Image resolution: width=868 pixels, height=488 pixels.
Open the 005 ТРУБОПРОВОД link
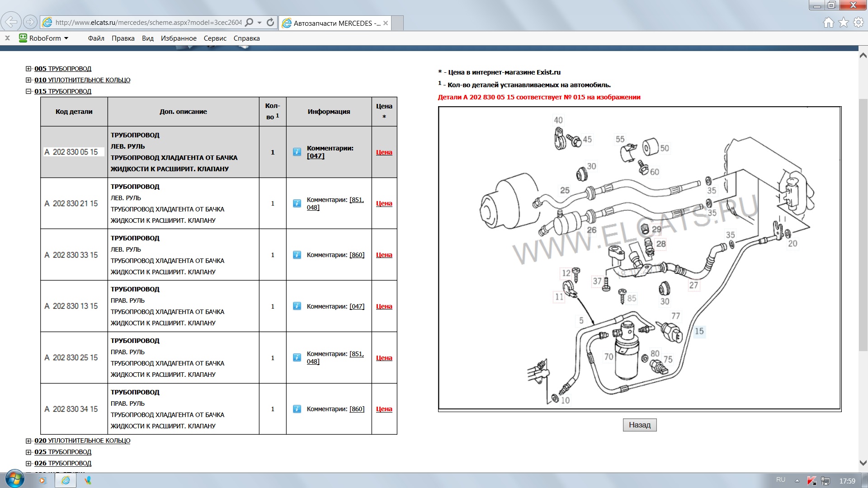tap(63, 69)
